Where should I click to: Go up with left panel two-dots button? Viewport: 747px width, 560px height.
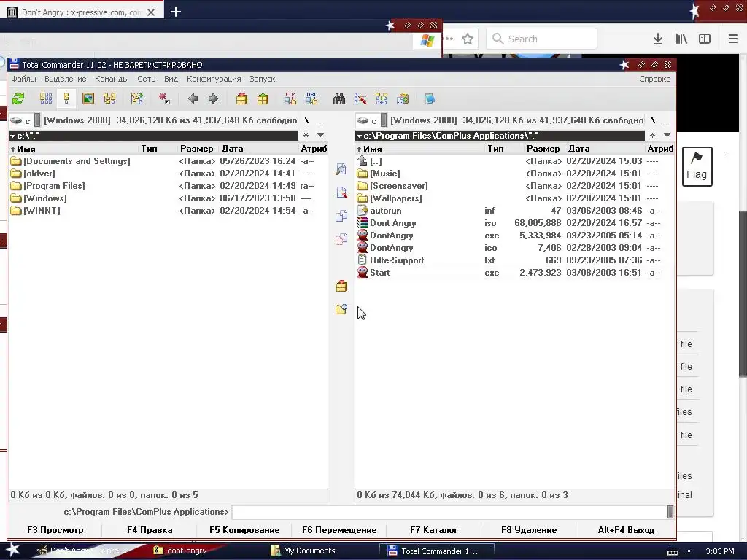click(x=320, y=121)
